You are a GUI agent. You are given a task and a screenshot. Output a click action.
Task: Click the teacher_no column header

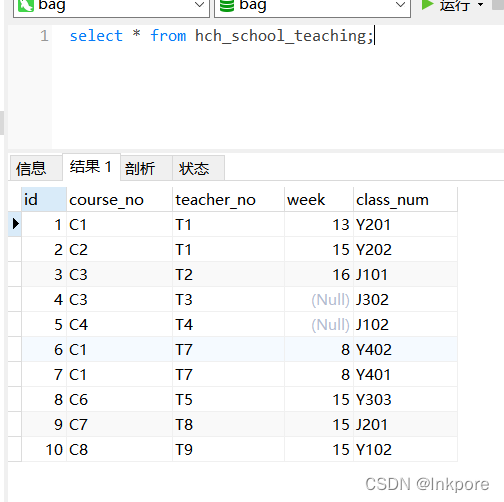[228, 199]
